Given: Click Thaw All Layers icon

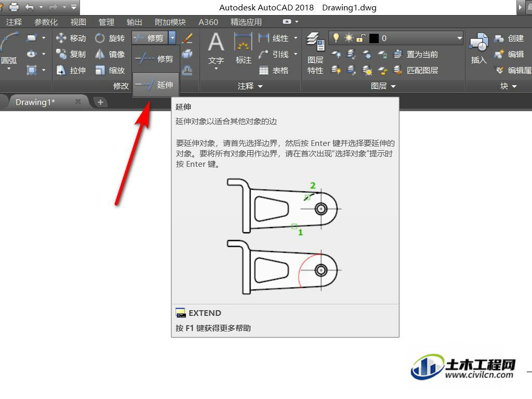Looking at the screenshot, I should click(367, 70).
